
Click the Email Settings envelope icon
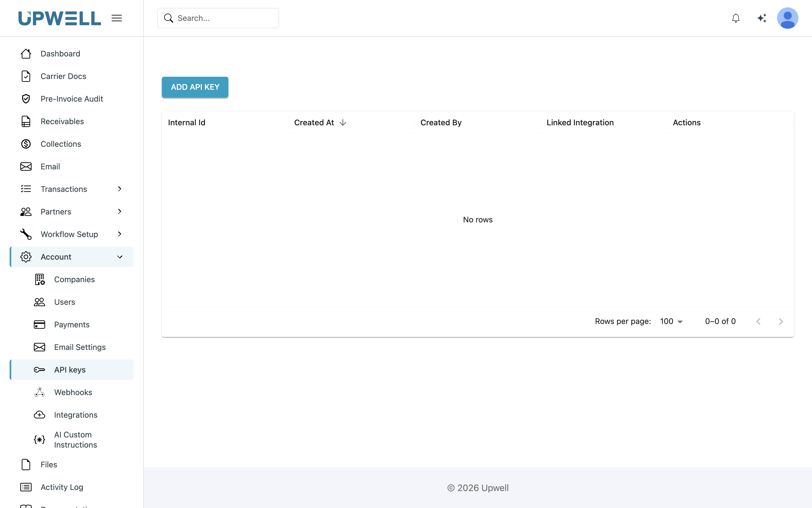39,347
